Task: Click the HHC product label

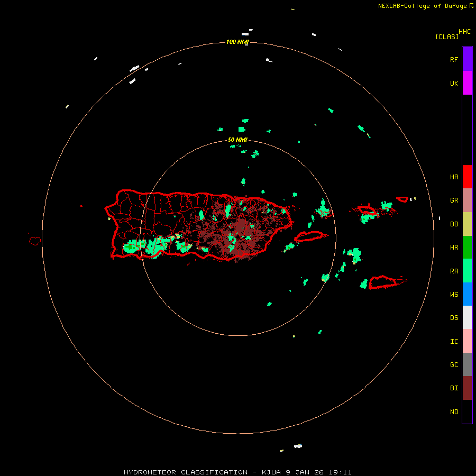Action: (x=464, y=32)
